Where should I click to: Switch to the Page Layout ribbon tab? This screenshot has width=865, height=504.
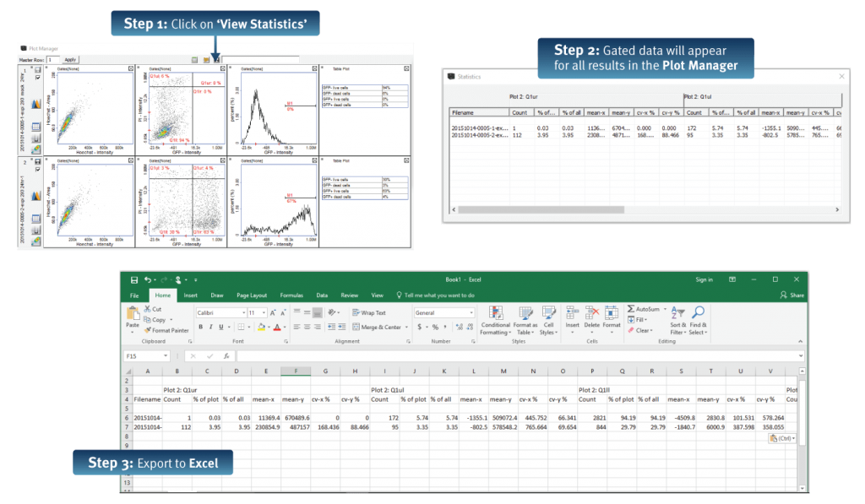click(252, 295)
